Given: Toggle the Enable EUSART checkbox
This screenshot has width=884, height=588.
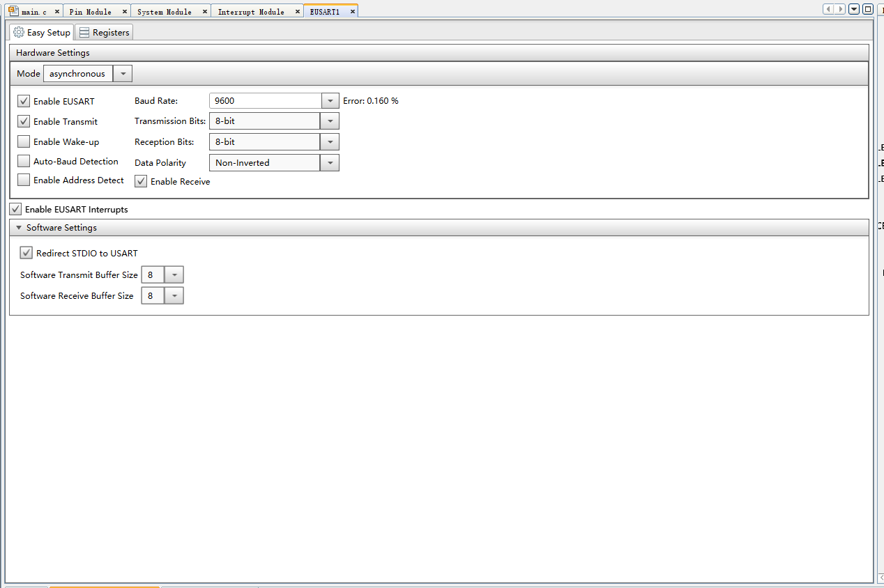Looking at the screenshot, I should 24,101.
